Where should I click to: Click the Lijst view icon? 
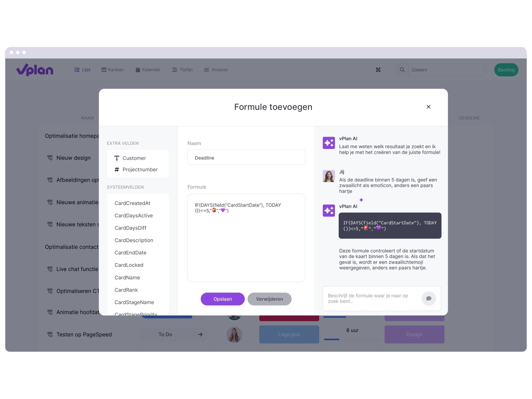pos(77,69)
